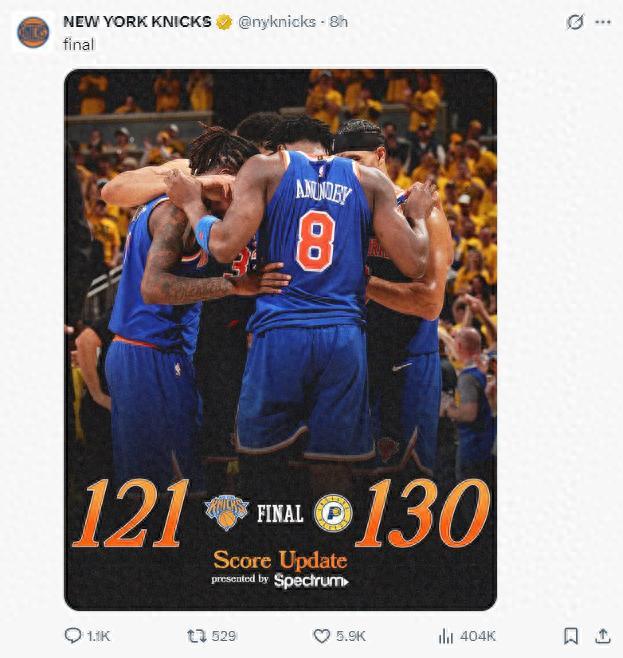
Task: Open Grok explain icon on tweet
Action: tap(574, 21)
